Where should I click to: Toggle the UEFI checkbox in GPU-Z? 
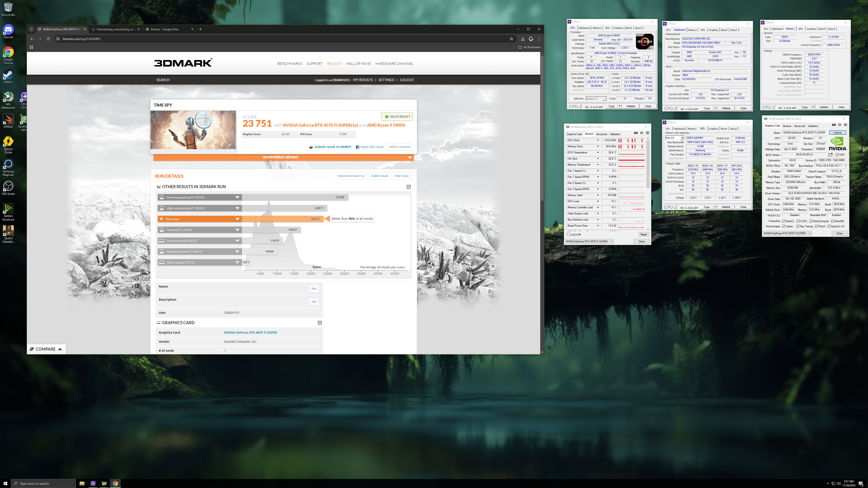[x=837, y=155]
